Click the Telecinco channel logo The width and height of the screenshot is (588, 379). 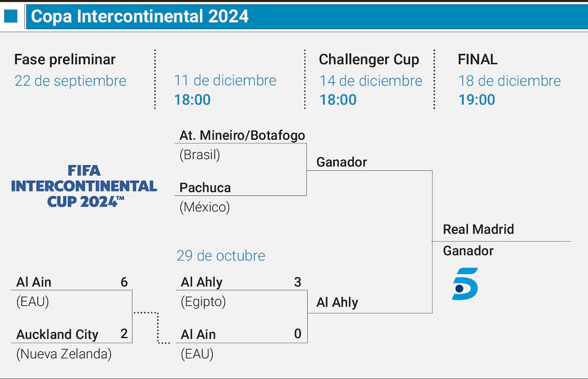pos(465,284)
